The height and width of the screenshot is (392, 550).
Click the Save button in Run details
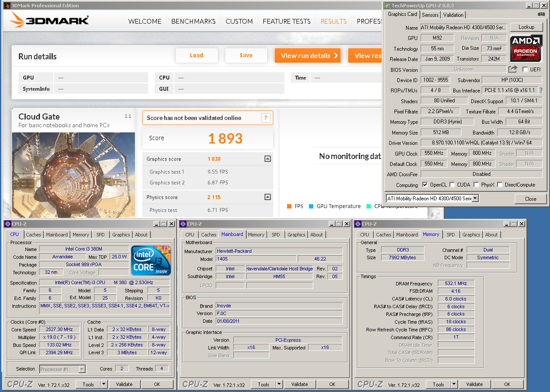click(246, 55)
